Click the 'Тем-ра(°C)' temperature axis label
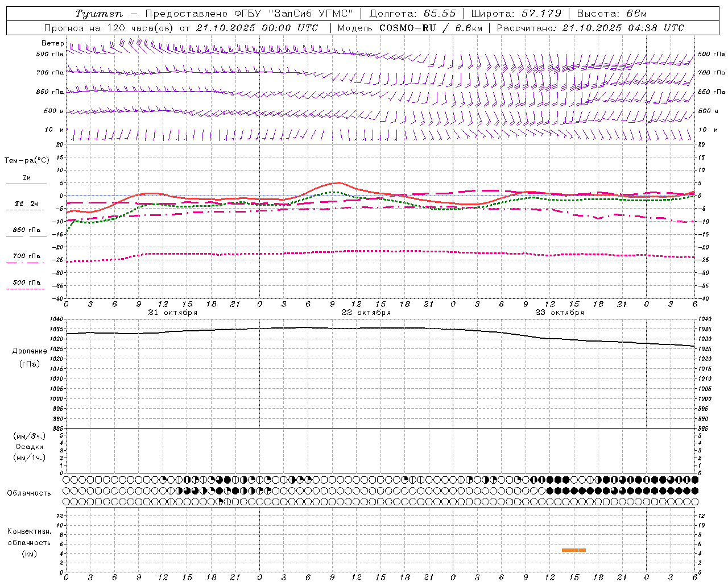The height and width of the screenshot is (582, 728). (27, 160)
